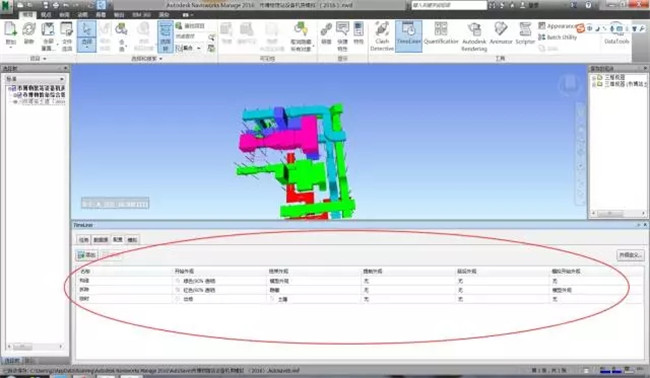This screenshot has width=650, height=378.
Task: Expand second 3D view folder in Saved Viewpoints
Action: point(594,84)
